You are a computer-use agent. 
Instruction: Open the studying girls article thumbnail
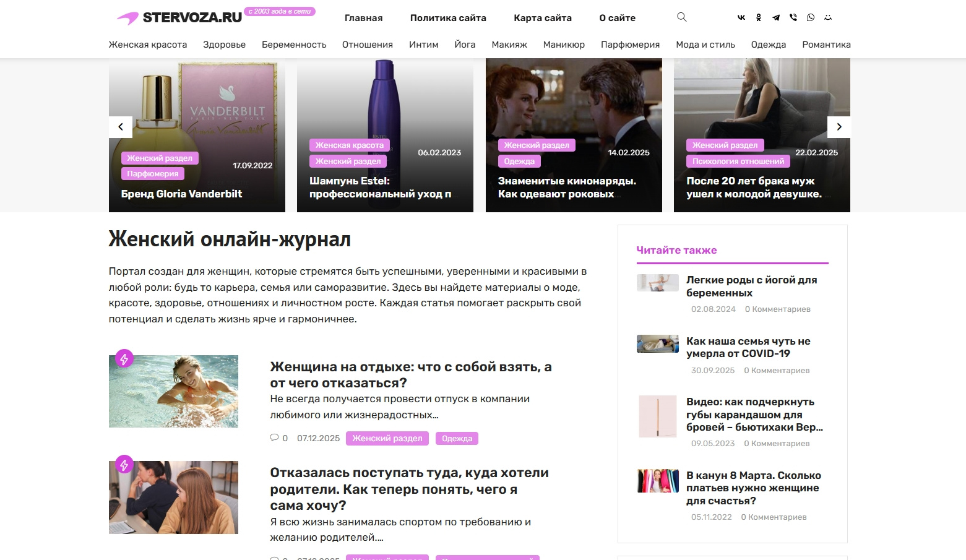point(173,498)
